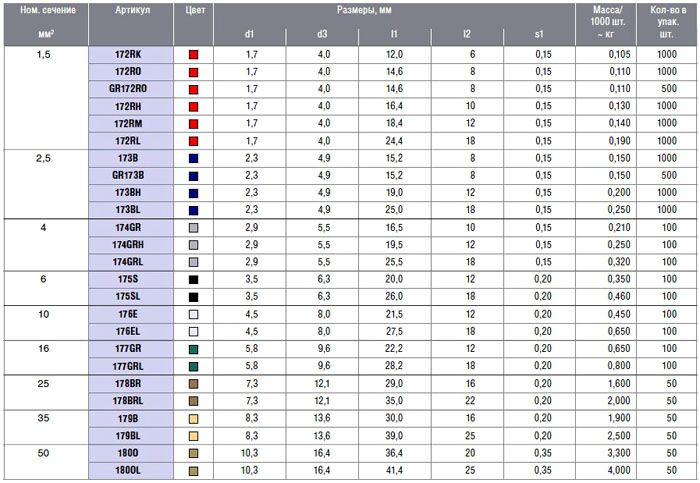Select the dark blue swatch beside 173B
The height and width of the screenshot is (483, 700).
194,158
